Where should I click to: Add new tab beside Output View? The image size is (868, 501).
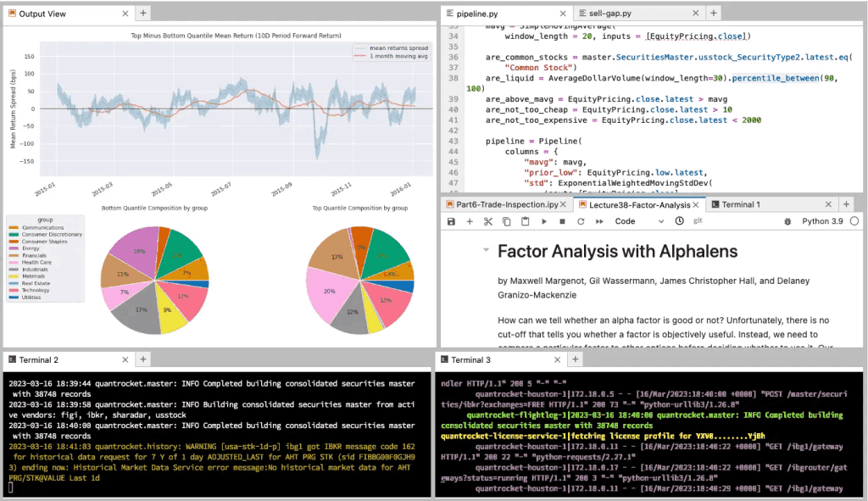142,14
